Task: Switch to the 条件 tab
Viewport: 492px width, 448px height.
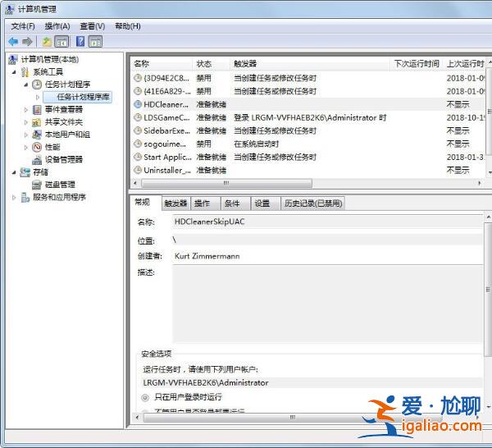Action: pyautogui.click(x=235, y=203)
